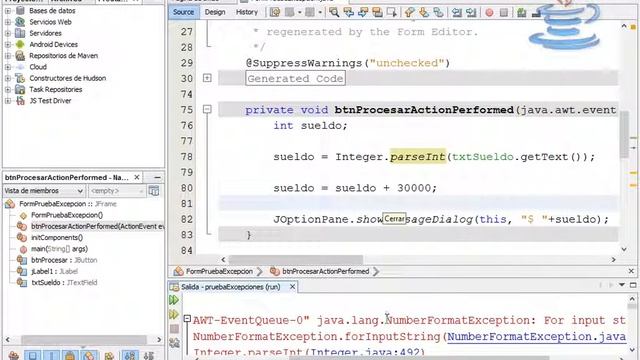Select btnProcesarActionPerformed member in Navigator
The width and height of the screenshot is (640, 360).
(x=98, y=226)
